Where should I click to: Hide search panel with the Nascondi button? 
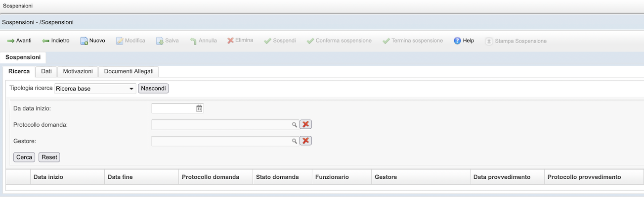(x=153, y=89)
